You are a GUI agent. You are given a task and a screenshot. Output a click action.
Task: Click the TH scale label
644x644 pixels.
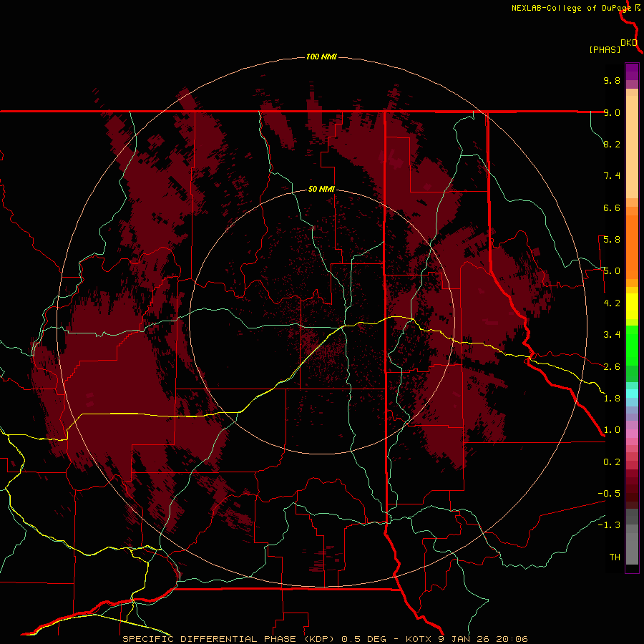(615, 557)
